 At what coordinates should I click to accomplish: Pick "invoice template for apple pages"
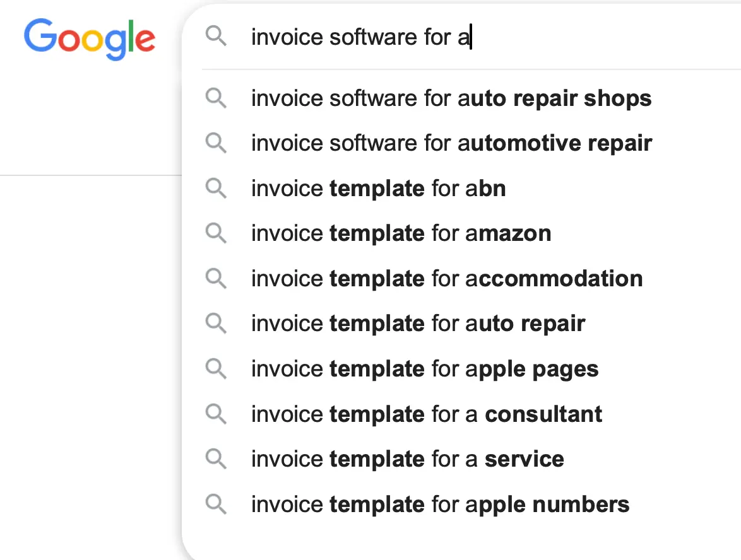pyautogui.click(x=425, y=369)
